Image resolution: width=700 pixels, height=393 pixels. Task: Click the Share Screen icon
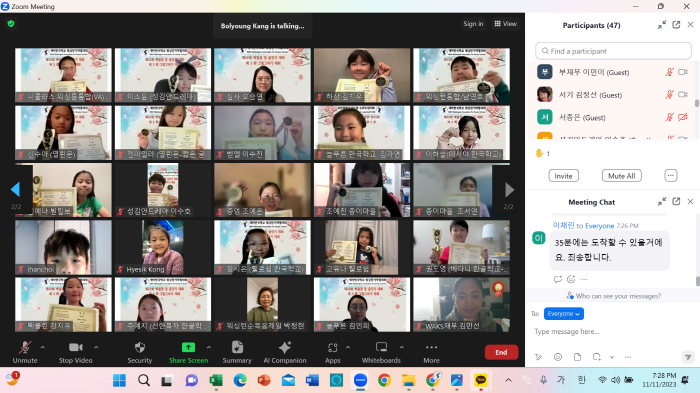coord(188,347)
